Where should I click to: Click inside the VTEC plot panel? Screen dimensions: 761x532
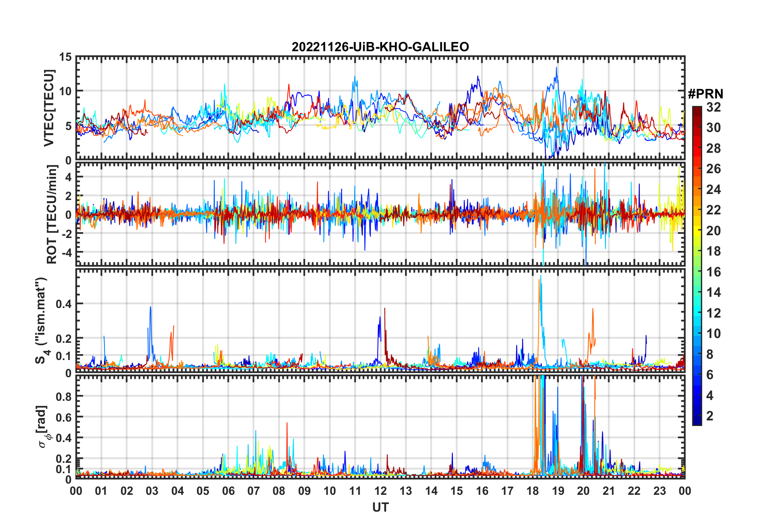pos(380,108)
